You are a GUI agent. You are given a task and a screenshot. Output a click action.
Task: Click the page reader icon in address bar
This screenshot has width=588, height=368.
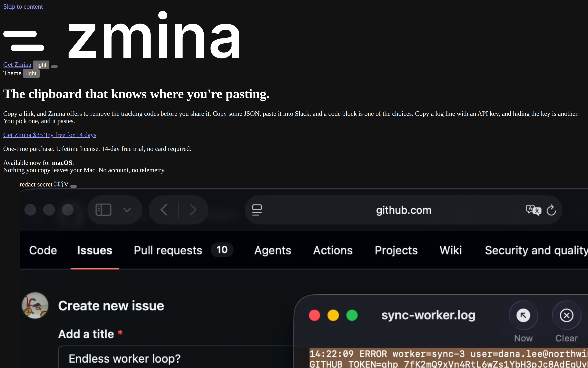(x=257, y=210)
